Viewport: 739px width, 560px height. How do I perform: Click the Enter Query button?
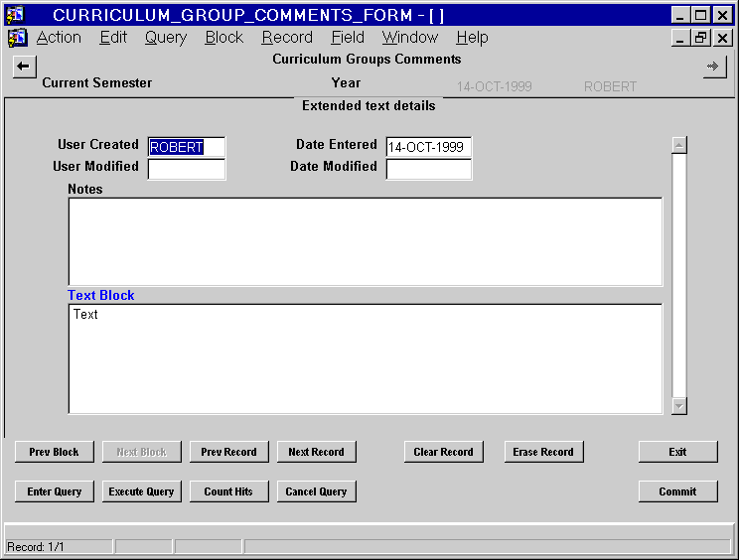(x=55, y=491)
